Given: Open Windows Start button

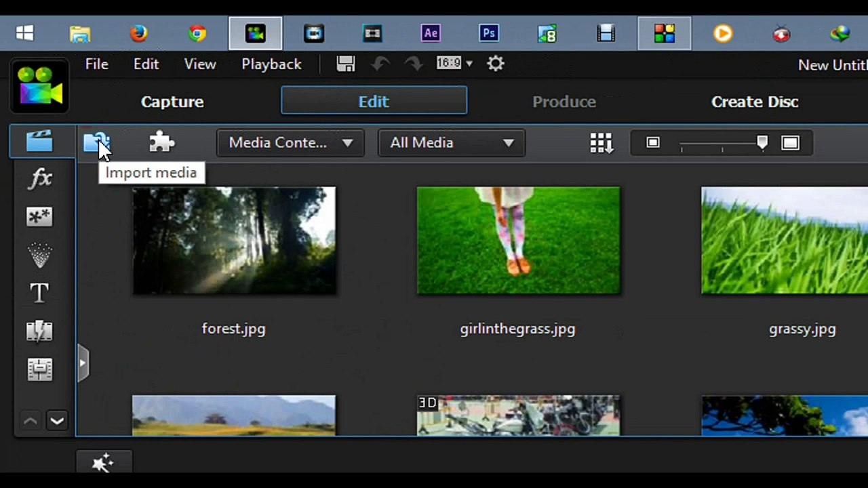Looking at the screenshot, I should 25,33.
